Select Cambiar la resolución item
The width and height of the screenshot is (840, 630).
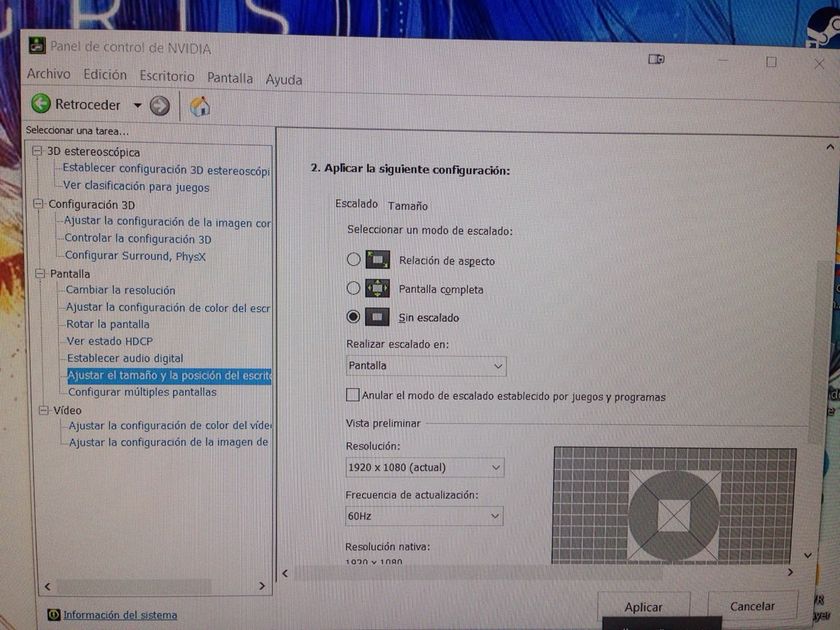[x=121, y=290]
